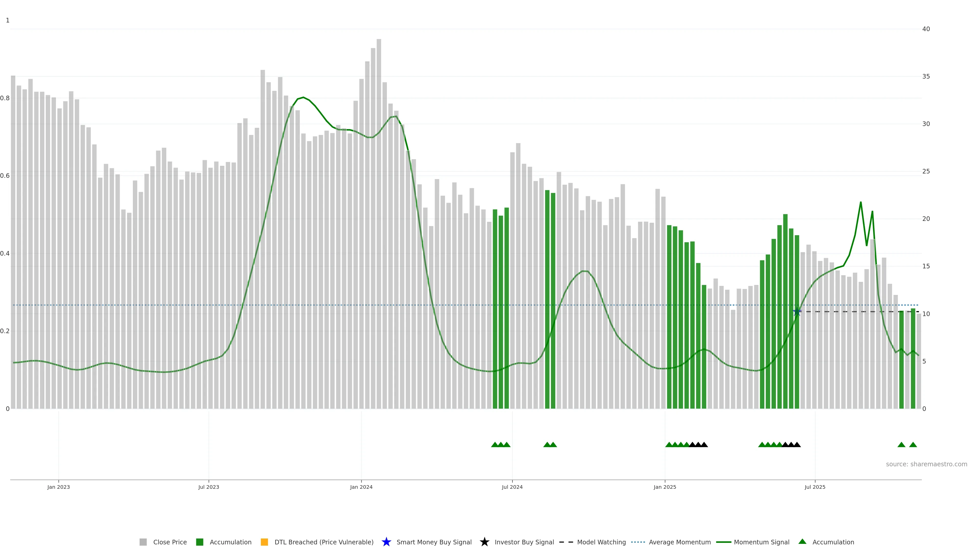The height and width of the screenshot is (551, 980).
Task: Click the blue Smart Money Buy Signal star in legend
Action: click(386, 542)
